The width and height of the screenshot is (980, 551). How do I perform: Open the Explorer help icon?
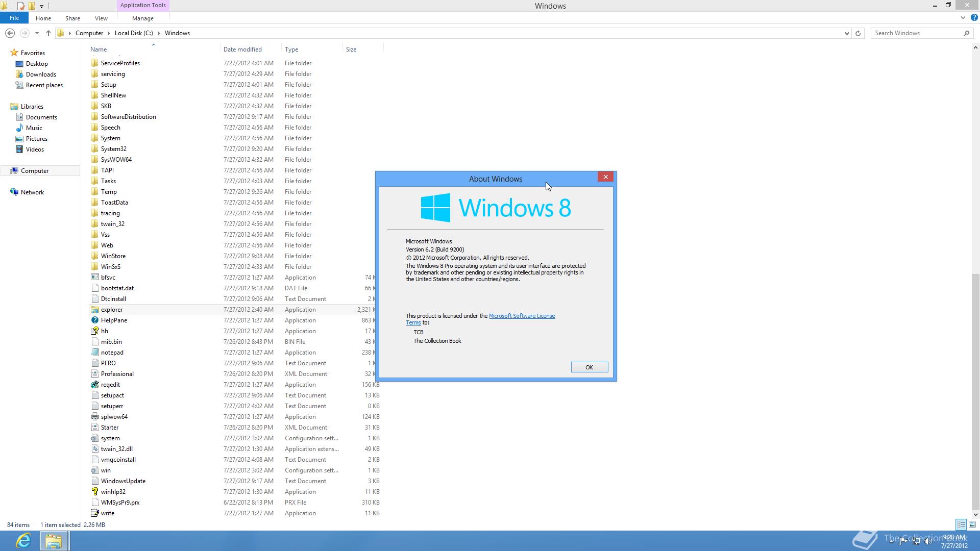[x=974, y=17]
